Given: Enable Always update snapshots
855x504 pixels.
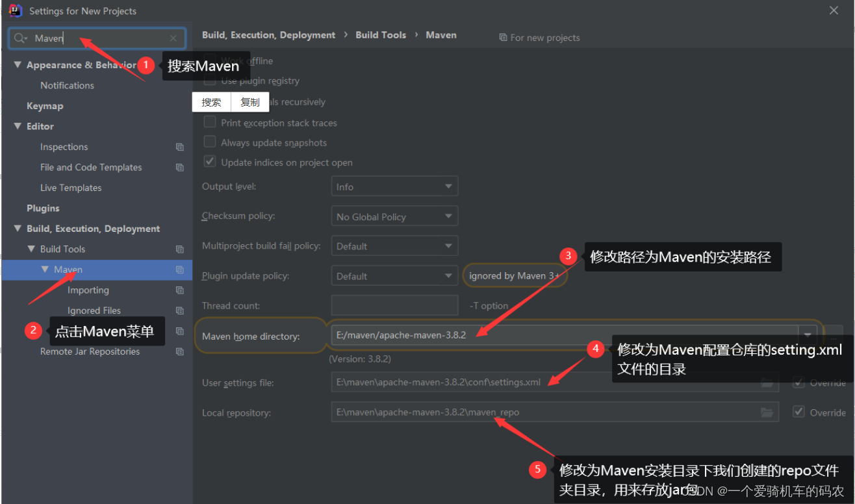Looking at the screenshot, I should (210, 142).
